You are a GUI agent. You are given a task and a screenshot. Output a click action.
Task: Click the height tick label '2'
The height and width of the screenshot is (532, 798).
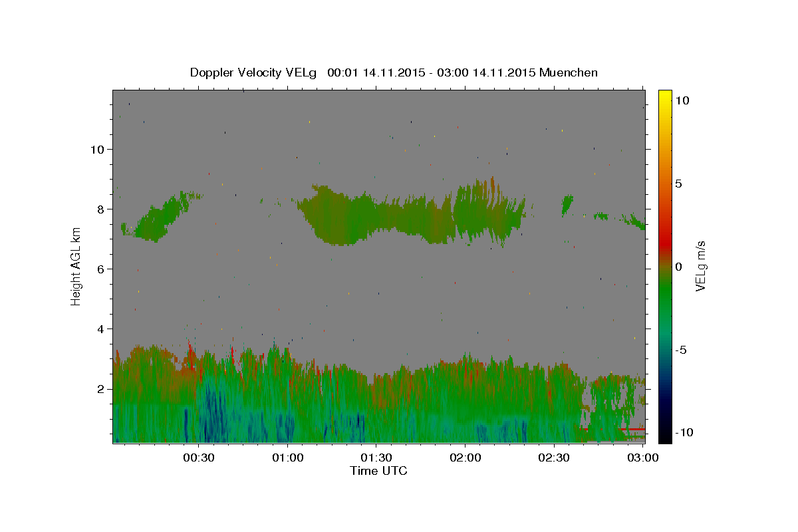[102, 389]
